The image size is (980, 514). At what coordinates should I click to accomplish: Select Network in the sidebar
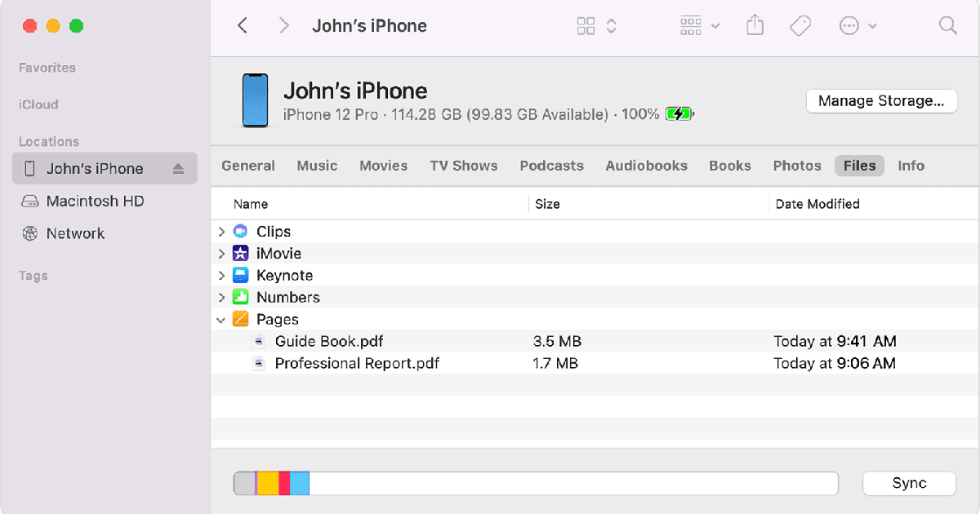(76, 233)
